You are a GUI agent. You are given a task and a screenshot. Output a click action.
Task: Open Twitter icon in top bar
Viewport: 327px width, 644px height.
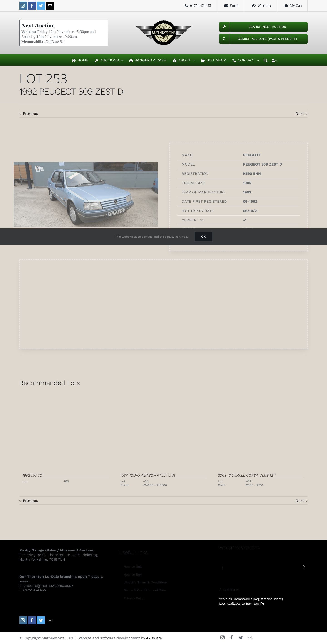[41, 5]
